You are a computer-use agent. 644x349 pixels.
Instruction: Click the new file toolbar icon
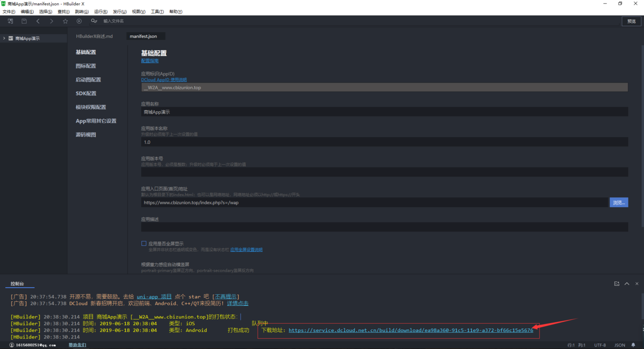(x=10, y=21)
